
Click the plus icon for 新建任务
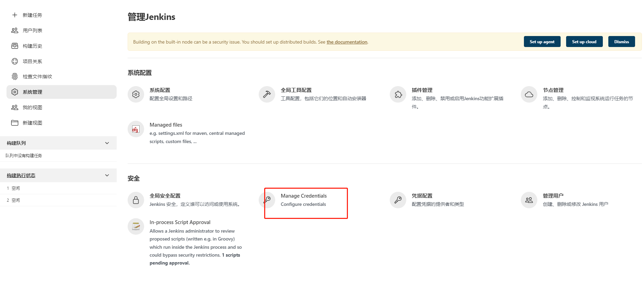(x=15, y=15)
